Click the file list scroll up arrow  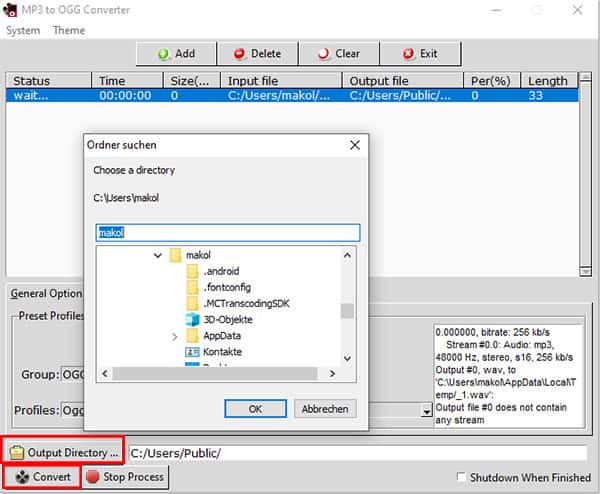point(585,78)
